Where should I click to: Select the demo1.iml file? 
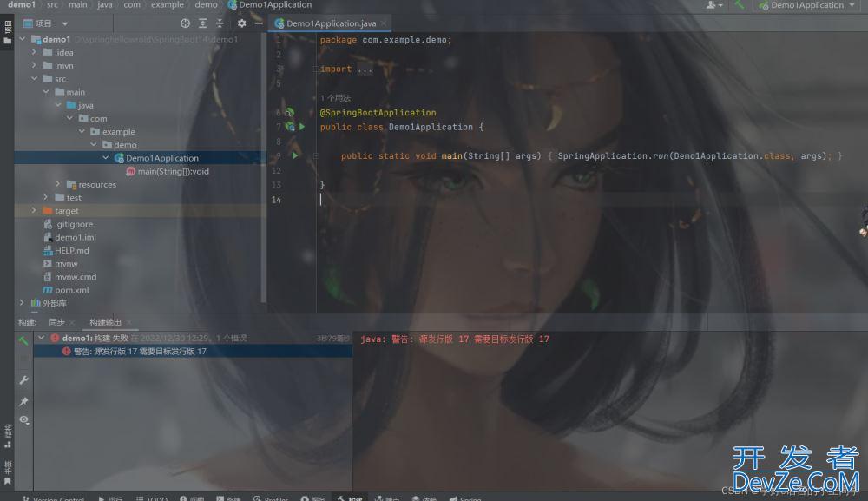[76, 237]
